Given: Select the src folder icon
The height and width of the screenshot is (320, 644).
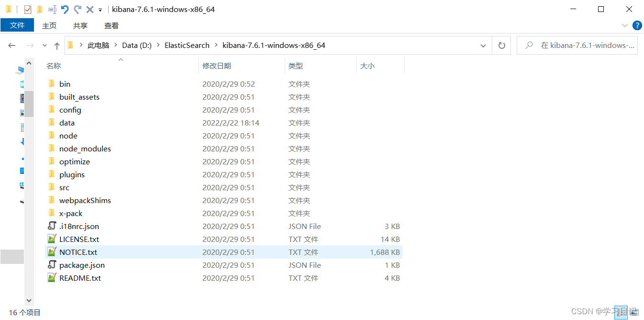Looking at the screenshot, I should [x=52, y=187].
